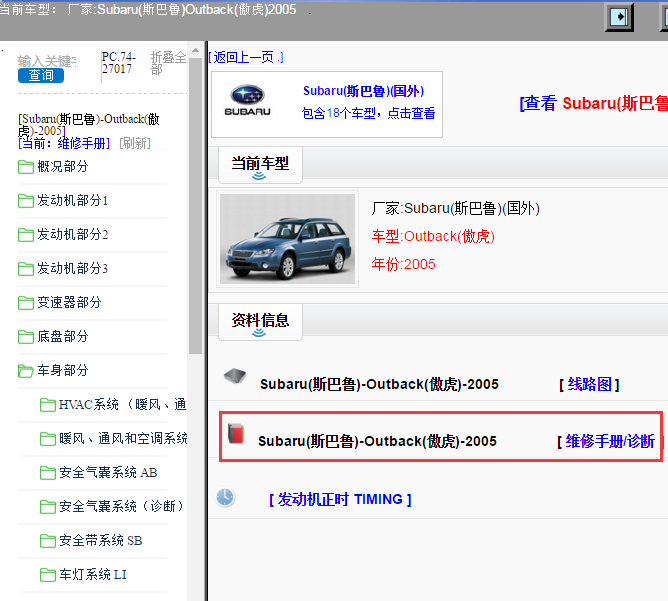Viewport: 668px width, 601px height.
Task: Collapse the open 车身部分 folder icon
Action: 26,371
